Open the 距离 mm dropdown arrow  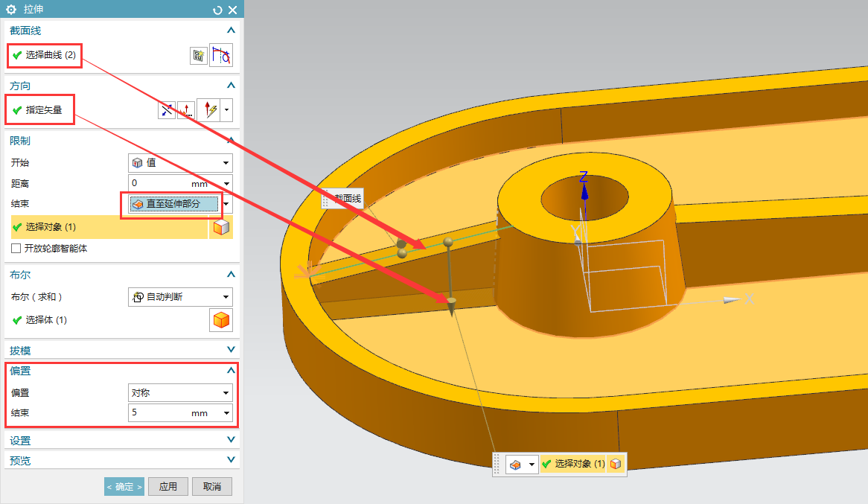tap(226, 183)
